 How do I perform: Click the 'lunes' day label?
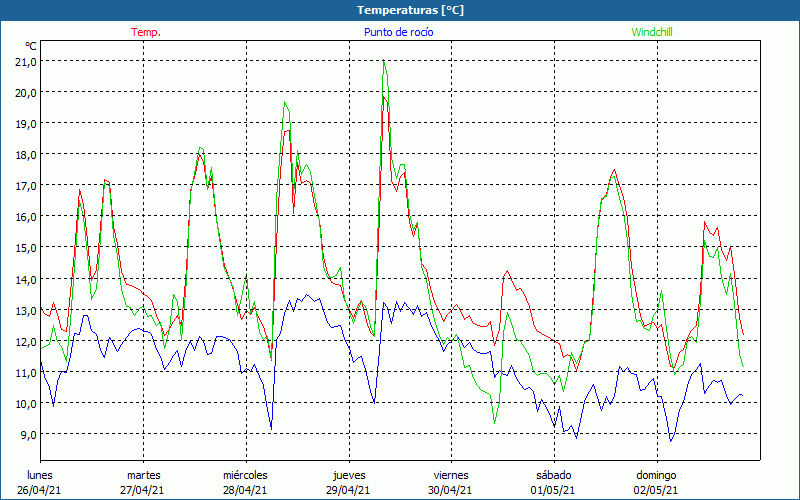[40, 475]
